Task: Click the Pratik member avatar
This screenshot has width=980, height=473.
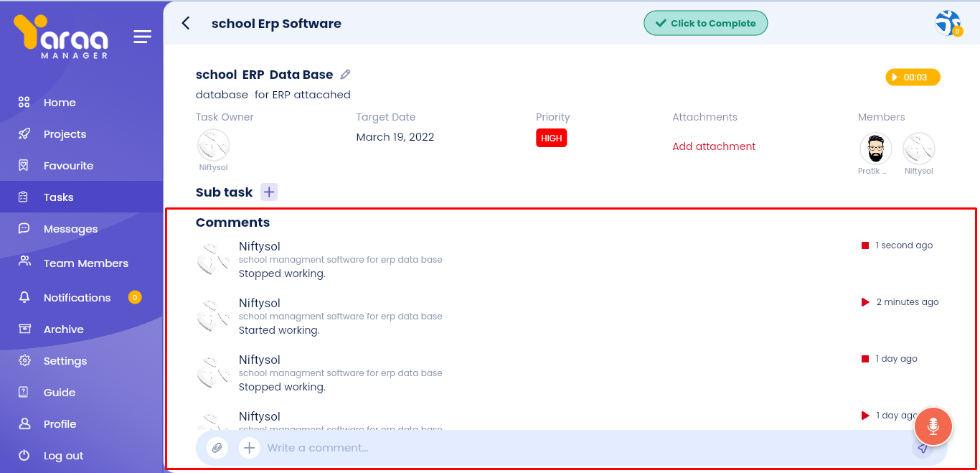Action: point(875,149)
